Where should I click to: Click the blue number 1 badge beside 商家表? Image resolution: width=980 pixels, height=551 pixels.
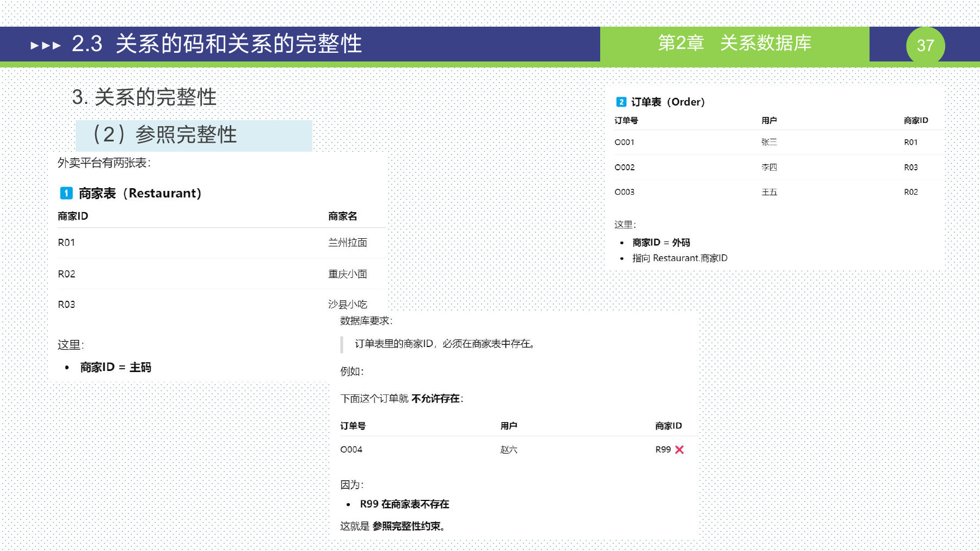[66, 193]
